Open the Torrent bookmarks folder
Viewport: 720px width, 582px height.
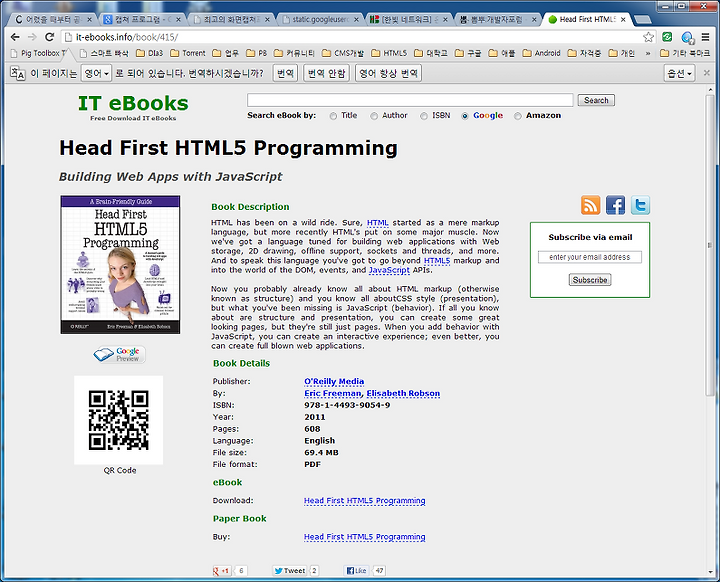pyautogui.click(x=188, y=53)
